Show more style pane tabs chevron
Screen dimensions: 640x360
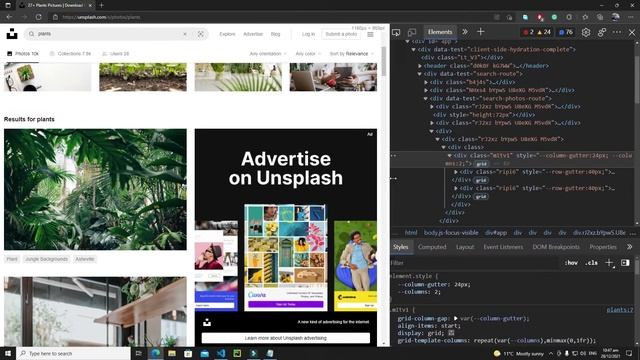point(629,247)
